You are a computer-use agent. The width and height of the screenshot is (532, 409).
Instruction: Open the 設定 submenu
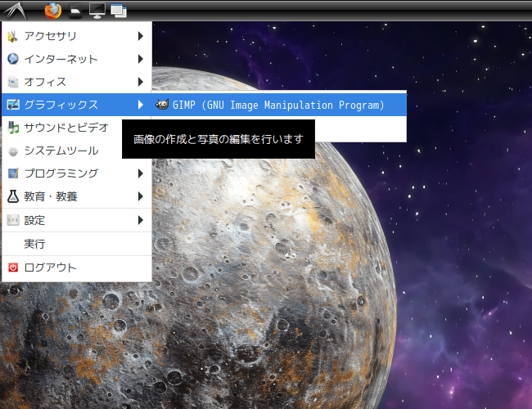point(77,220)
